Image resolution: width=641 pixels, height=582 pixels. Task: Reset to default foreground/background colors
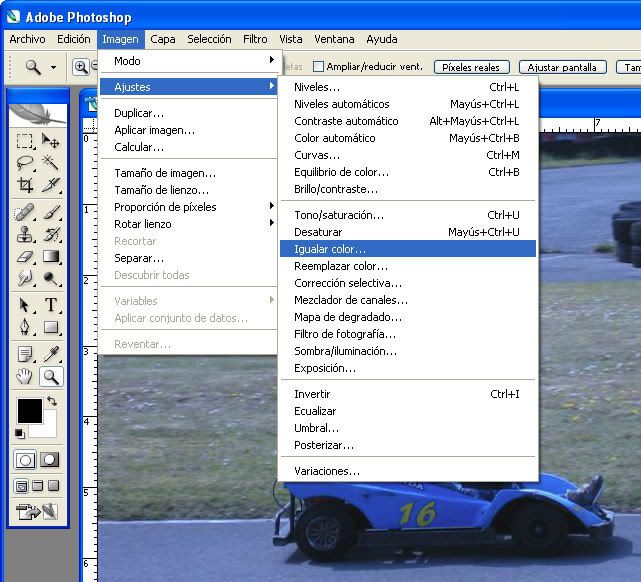click(20, 433)
